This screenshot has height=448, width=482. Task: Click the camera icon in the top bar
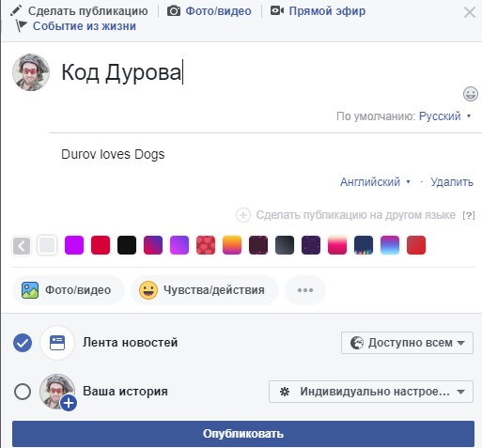pyautogui.click(x=174, y=11)
